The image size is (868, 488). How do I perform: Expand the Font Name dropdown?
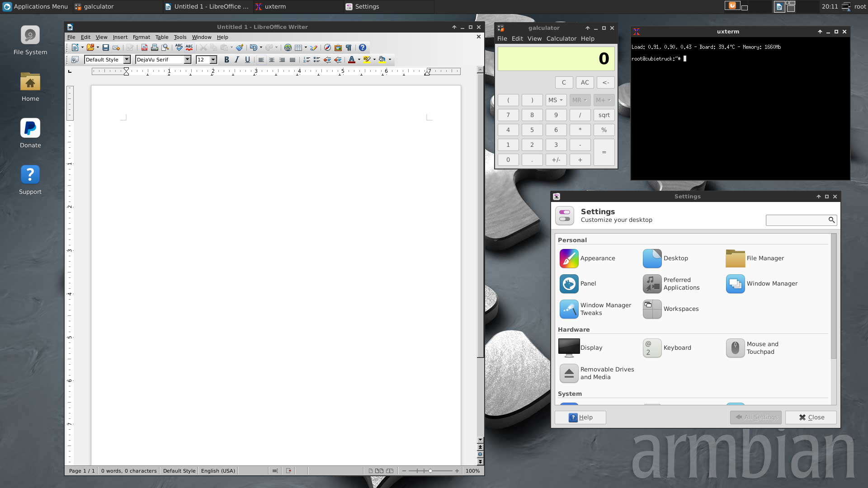pyautogui.click(x=187, y=60)
